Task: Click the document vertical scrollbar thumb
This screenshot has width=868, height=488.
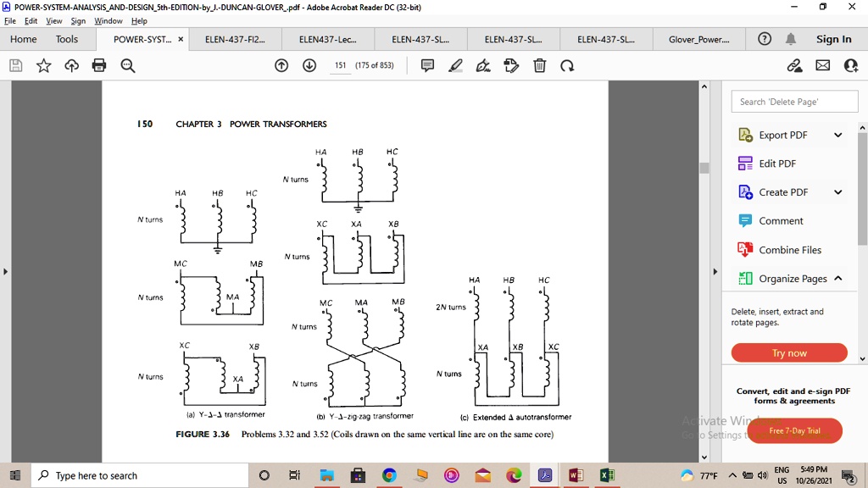Action: [x=704, y=169]
